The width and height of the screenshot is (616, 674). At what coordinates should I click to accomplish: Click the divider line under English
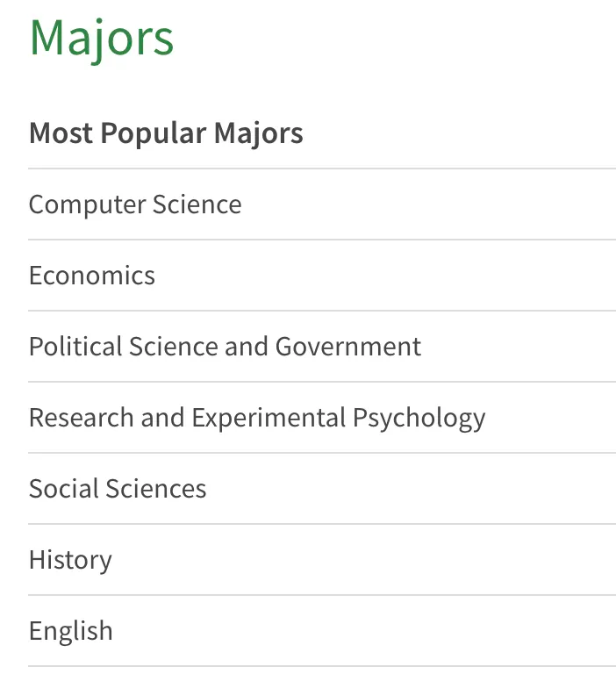tap(322, 666)
